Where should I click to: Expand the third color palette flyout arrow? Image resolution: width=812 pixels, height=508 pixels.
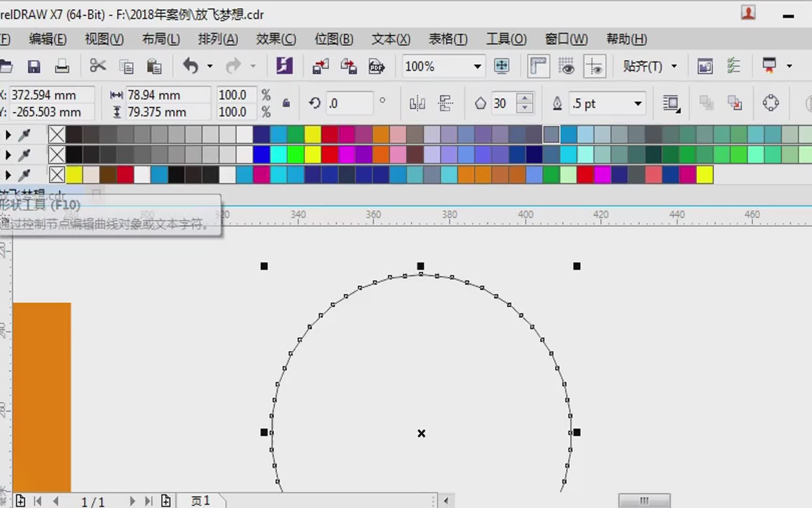pyautogui.click(x=8, y=175)
